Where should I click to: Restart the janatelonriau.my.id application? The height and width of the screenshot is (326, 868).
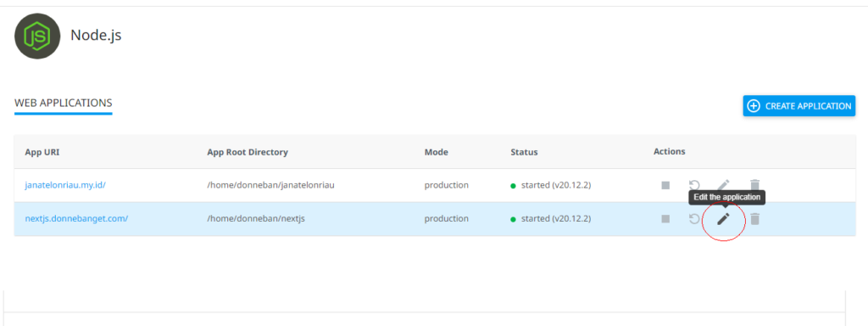tap(694, 185)
